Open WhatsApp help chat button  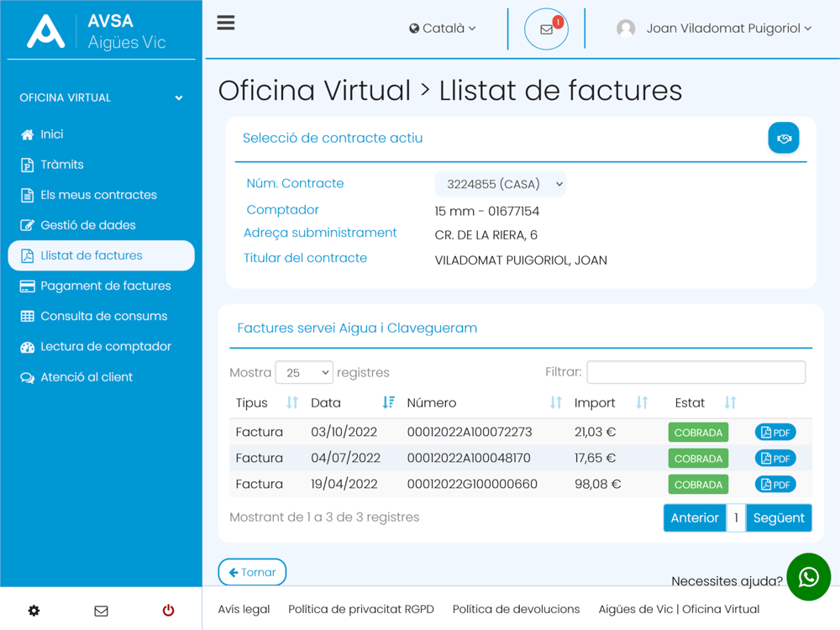point(808,577)
